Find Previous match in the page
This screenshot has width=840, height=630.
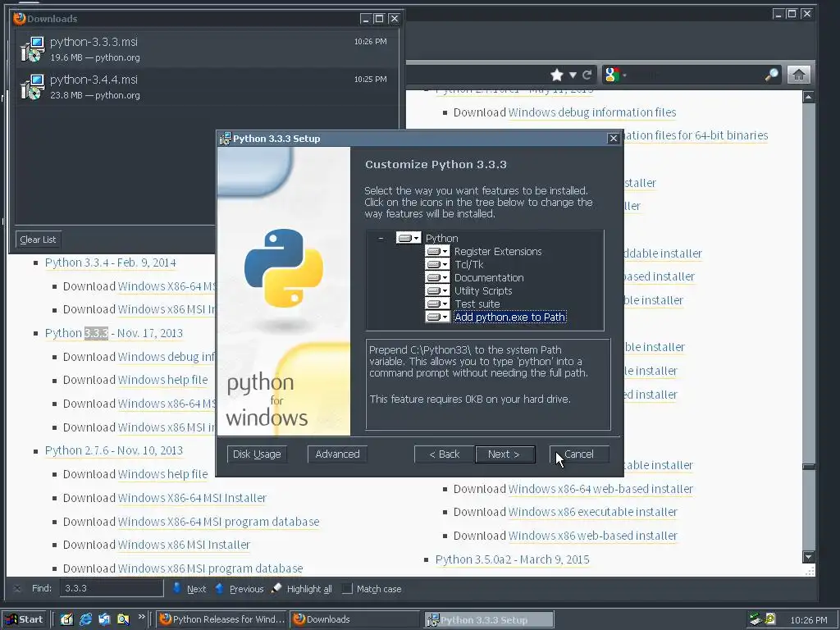pyautogui.click(x=239, y=588)
